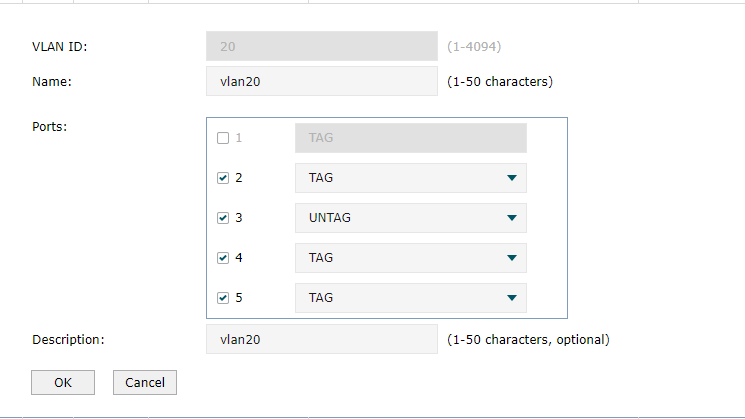Click the Ports: label

coord(49,127)
